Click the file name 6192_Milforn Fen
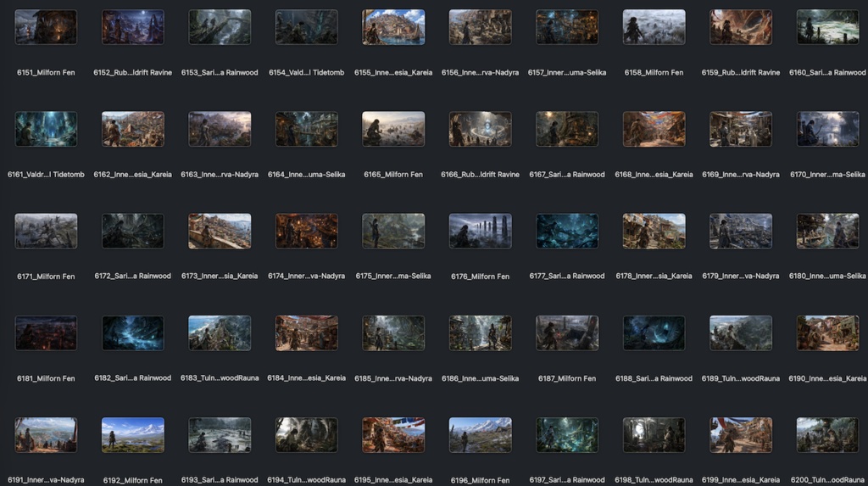The width and height of the screenshot is (868, 486). [133, 480]
